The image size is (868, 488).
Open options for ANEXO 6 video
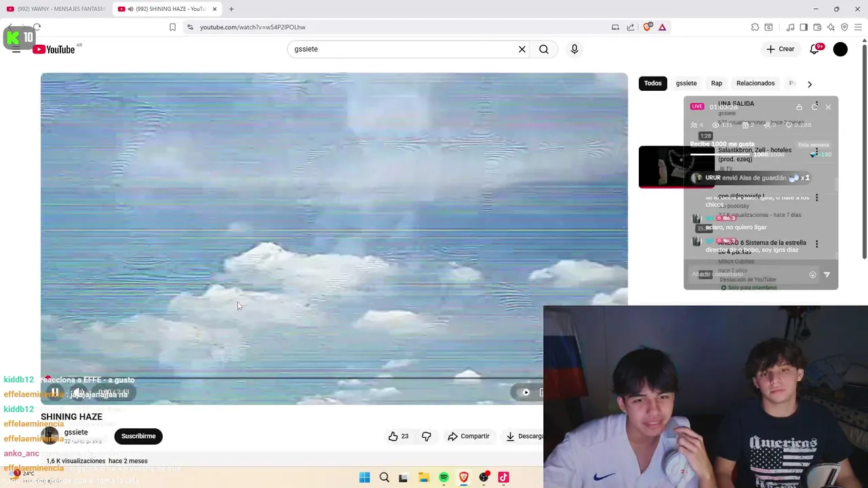[816, 243]
